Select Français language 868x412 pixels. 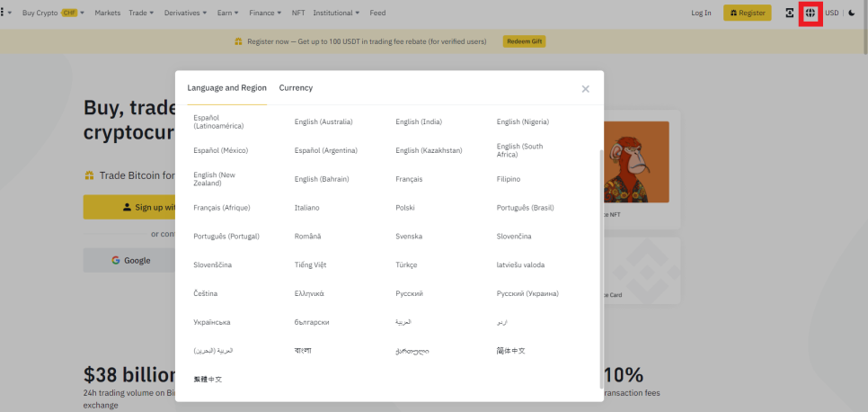409,179
